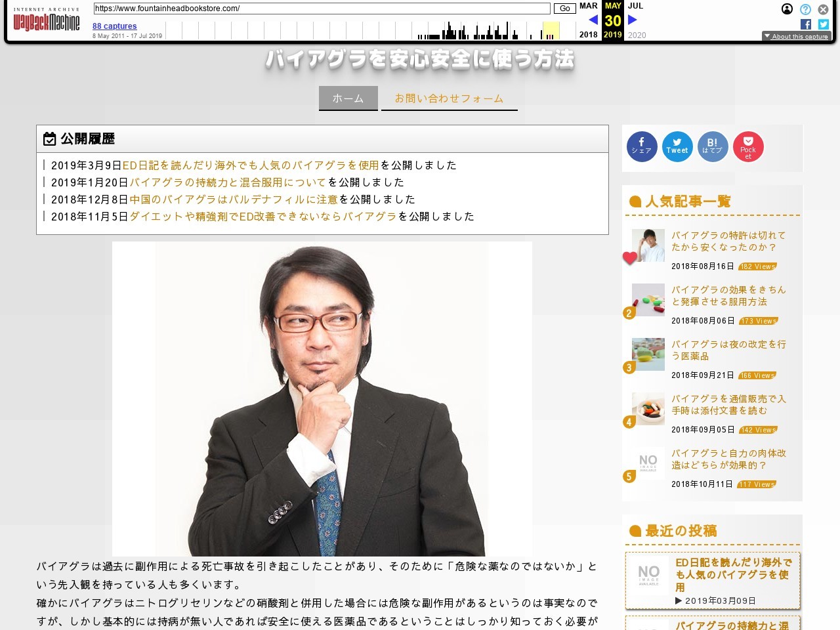This screenshot has height=630, width=840.
Task: Open 2019年3月9日 ED日記 article link
Action: (250, 165)
